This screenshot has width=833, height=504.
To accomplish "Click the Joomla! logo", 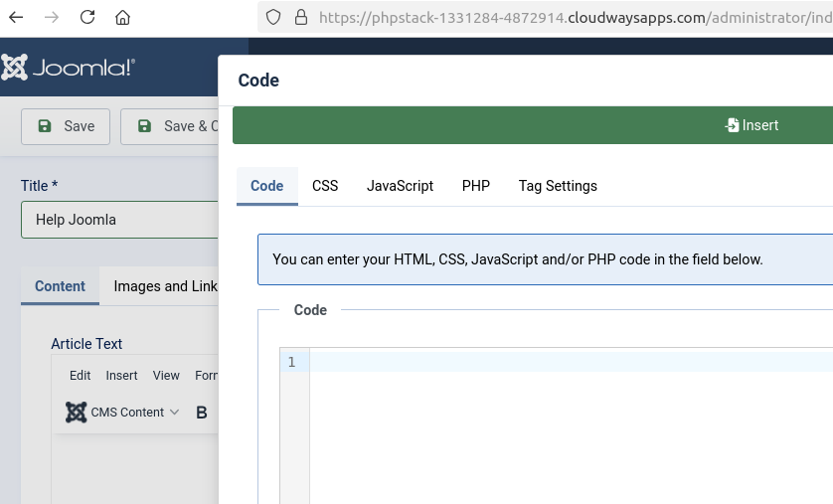I will [68, 68].
